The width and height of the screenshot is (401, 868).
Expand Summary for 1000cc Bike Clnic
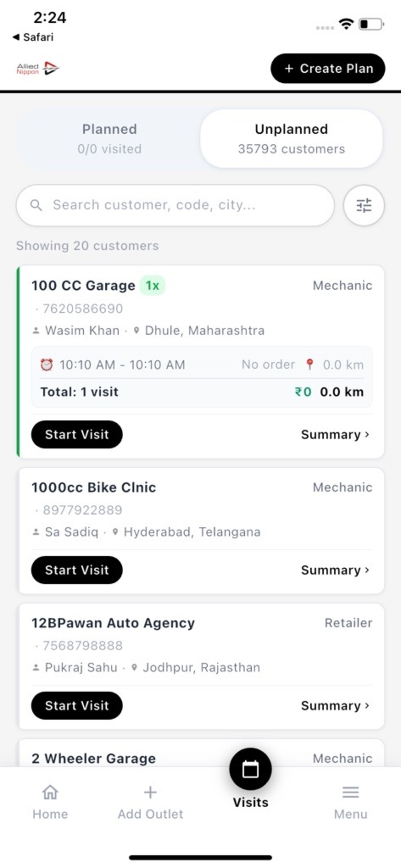pyautogui.click(x=335, y=570)
